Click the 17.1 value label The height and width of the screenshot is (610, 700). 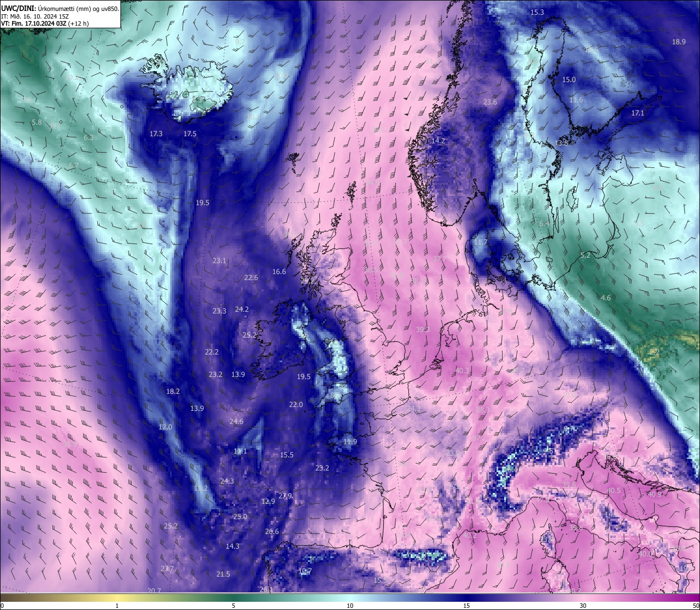(x=638, y=113)
